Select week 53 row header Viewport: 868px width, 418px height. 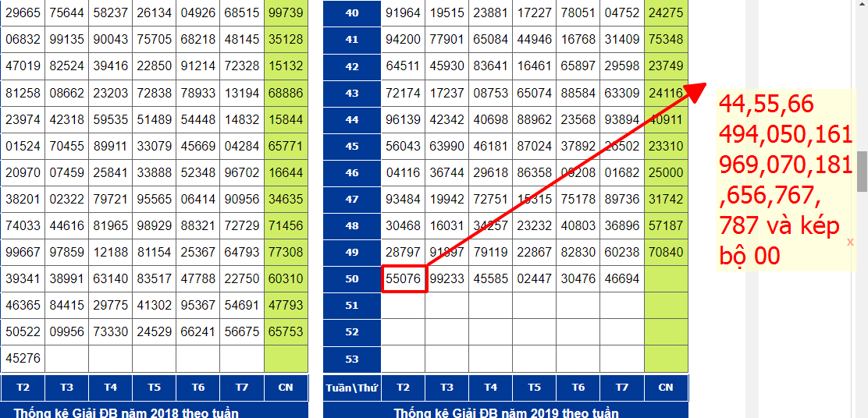pyautogui.click(x=351, y=359)
